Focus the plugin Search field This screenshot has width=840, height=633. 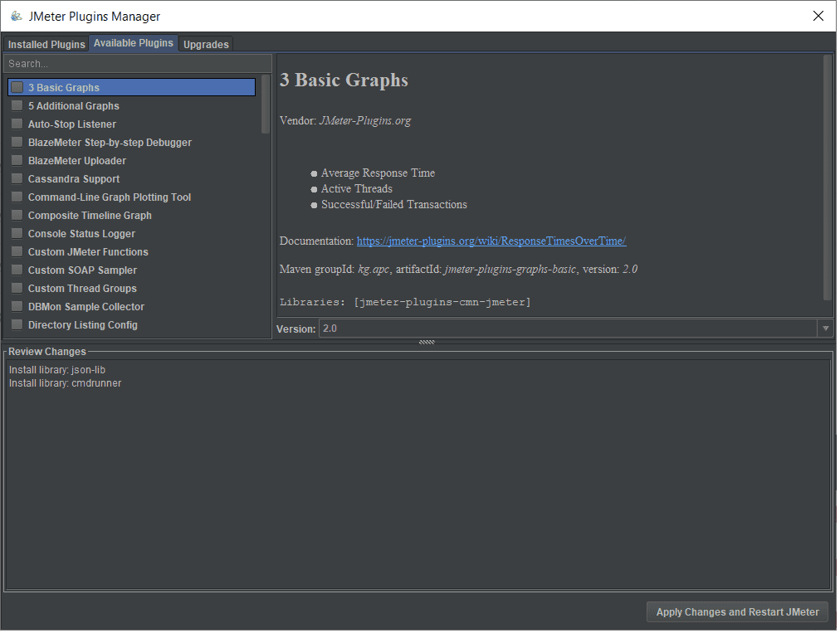pyautogui.click(x=138, y=63)
